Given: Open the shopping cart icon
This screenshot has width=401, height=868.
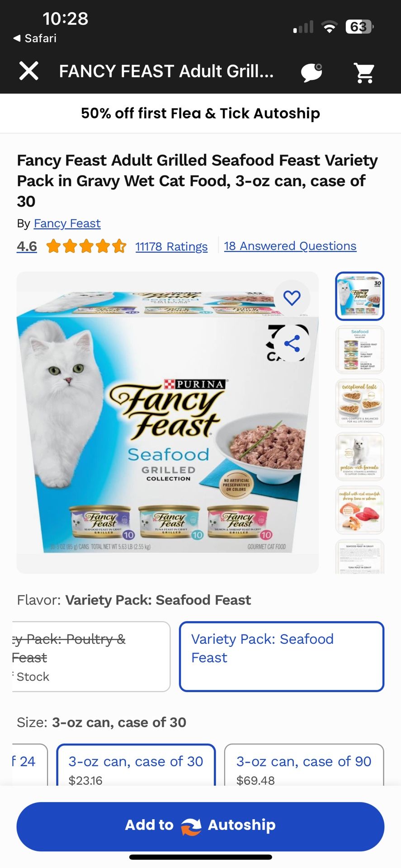Looking at the screenshot, I should pyautogui.click(x=364, y=72).
